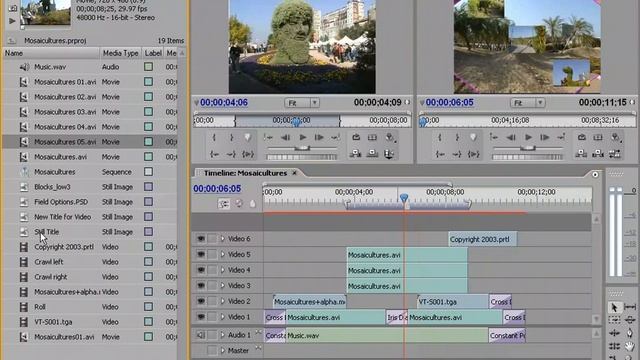Image resolution: width=640 pixels, height=360 pixels.
Task: Click the Source monitor timecode 00;00;04;06
Action: point(224,102)
